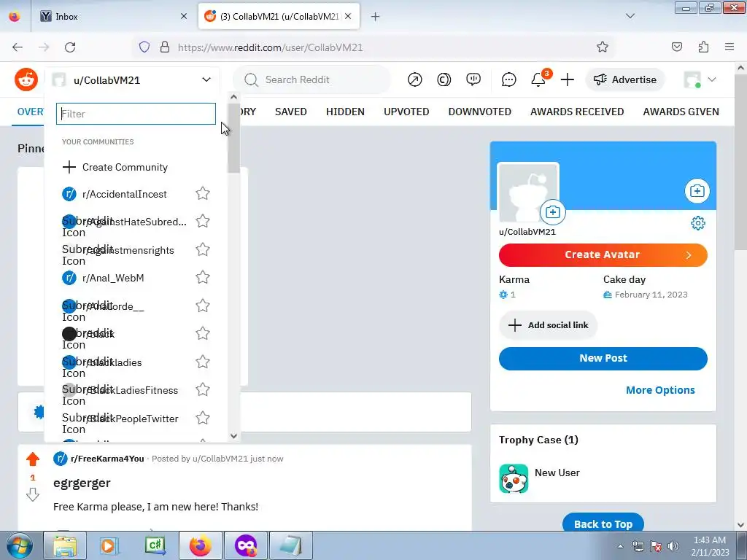This screenshot has width=747, height=560.
Task: Switch to the HIDDEN tab
Action: (345, 112)
